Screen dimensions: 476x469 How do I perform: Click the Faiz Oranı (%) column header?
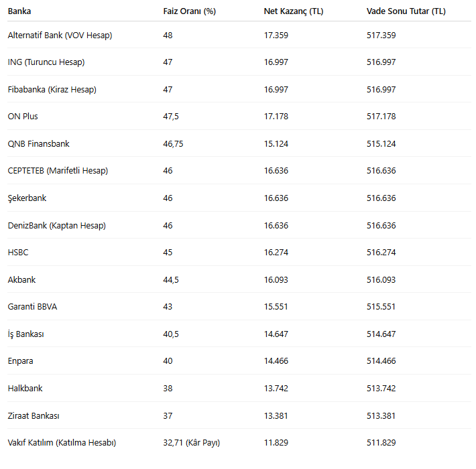coord(189,11)
